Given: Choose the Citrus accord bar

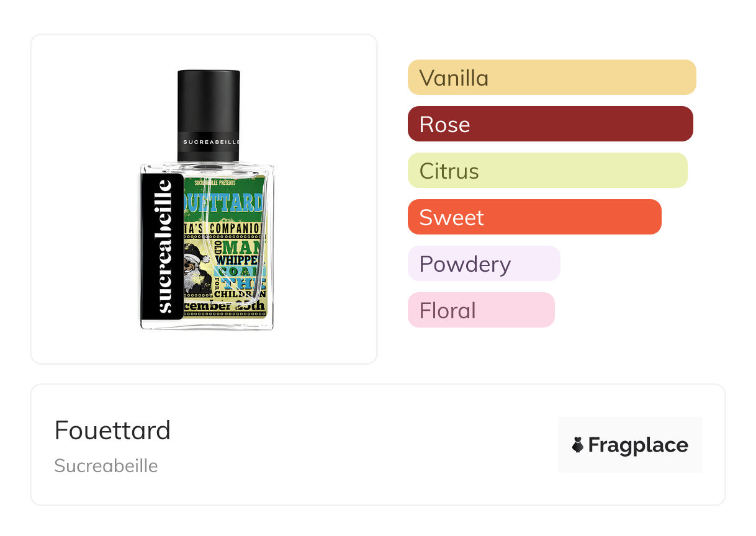Looking at the screenshot, I should pyautogui.click(x=547, y=171).
